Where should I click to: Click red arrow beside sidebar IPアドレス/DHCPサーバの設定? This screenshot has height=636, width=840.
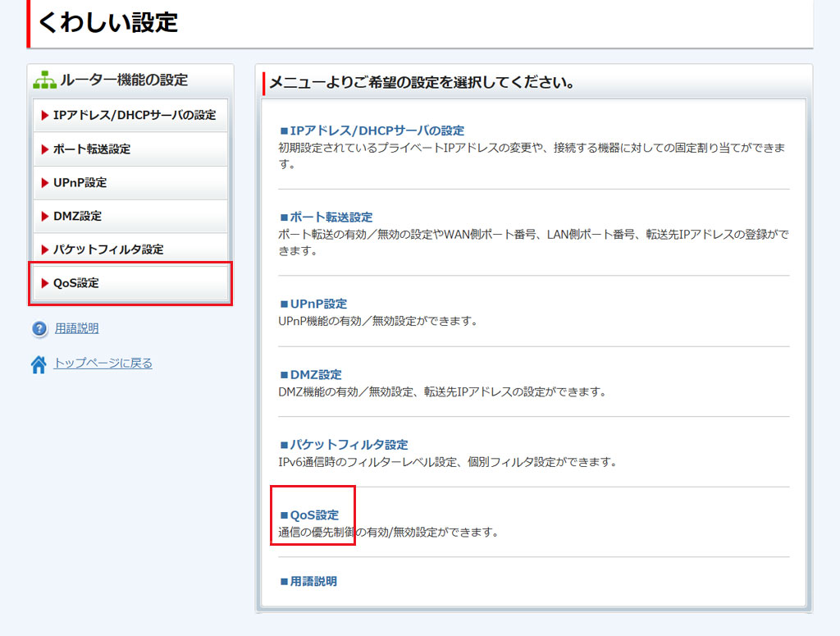(45, 116)
